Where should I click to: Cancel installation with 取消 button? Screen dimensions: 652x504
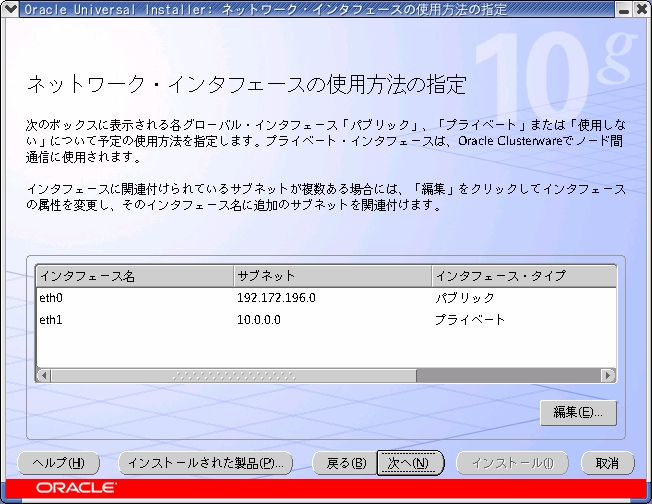[x=608, y=463]
